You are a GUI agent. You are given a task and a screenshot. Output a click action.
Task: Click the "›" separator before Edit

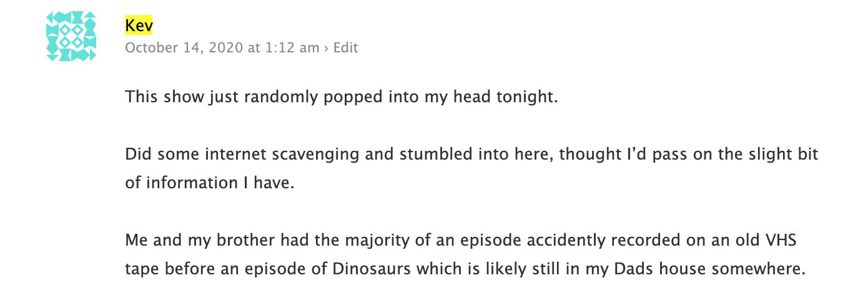pos(326,48)
